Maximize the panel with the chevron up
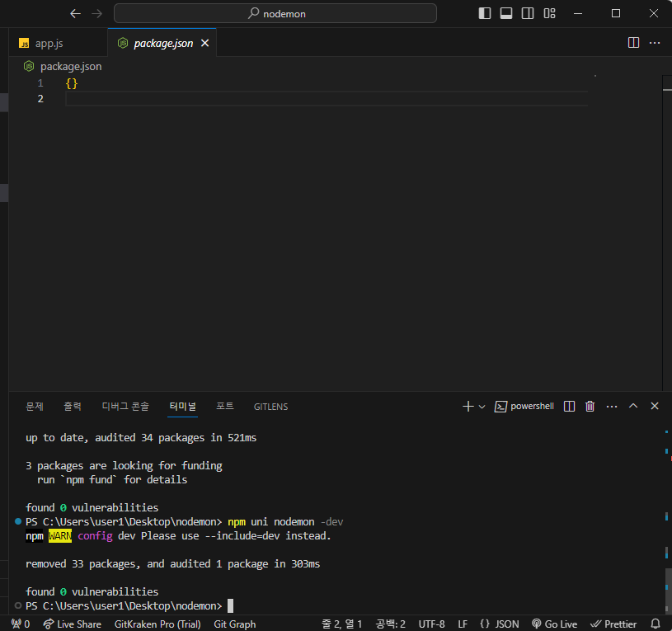Screen dimensions: 672x631 coord(633,407)
